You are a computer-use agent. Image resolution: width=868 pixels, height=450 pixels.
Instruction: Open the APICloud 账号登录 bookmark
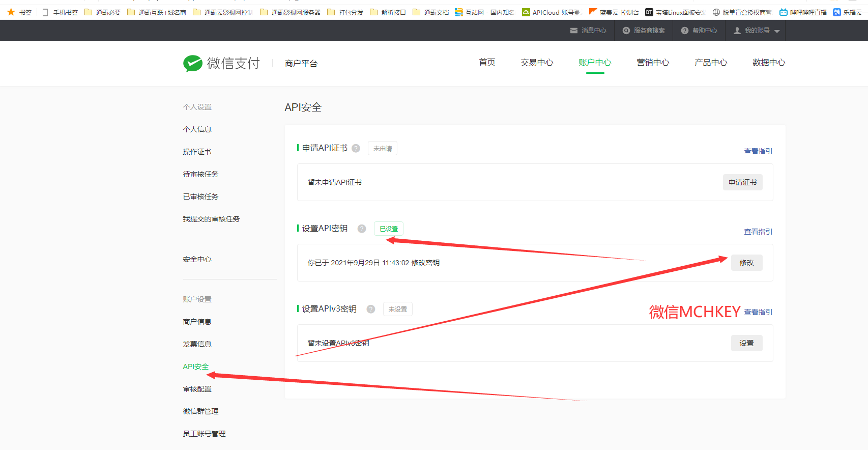point(552,12)
